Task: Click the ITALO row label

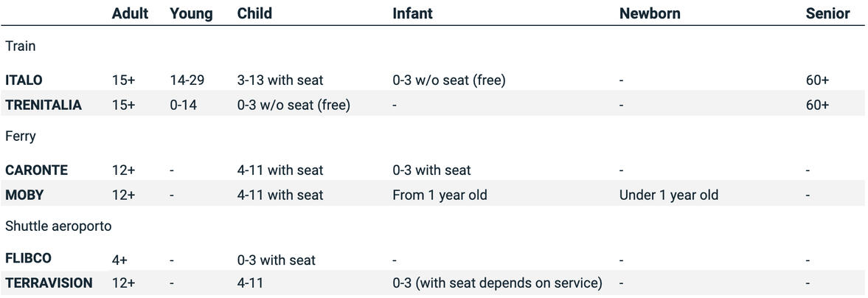Action: click(24, 80)
